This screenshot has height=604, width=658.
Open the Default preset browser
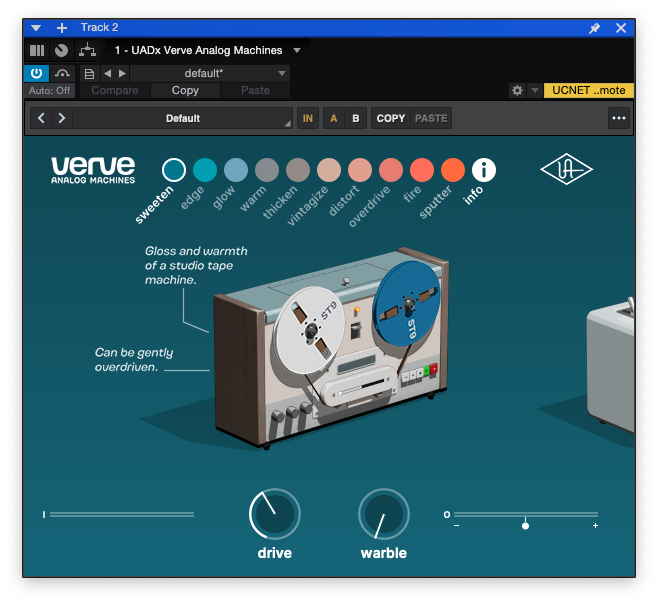click(183, 118)
